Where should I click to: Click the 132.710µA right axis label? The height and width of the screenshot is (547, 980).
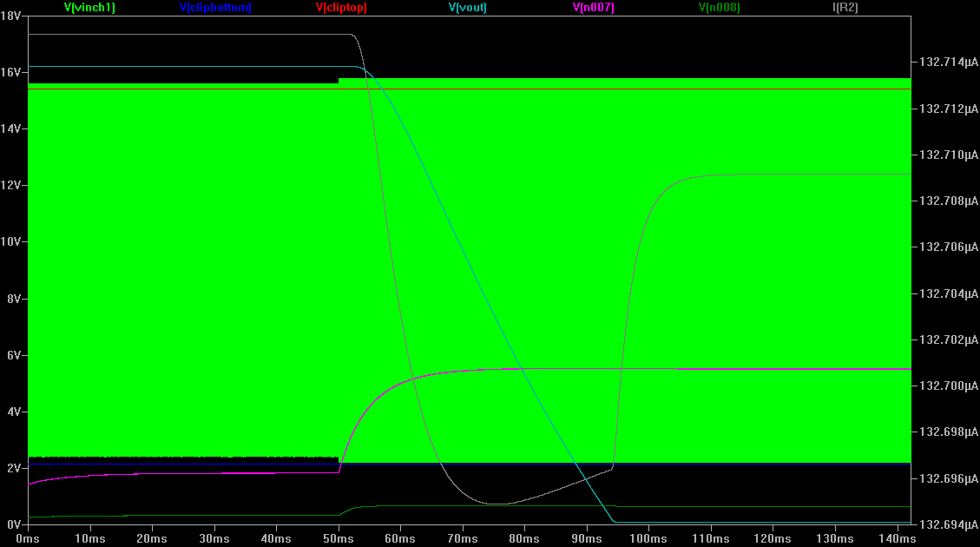(x=949, y=155)
